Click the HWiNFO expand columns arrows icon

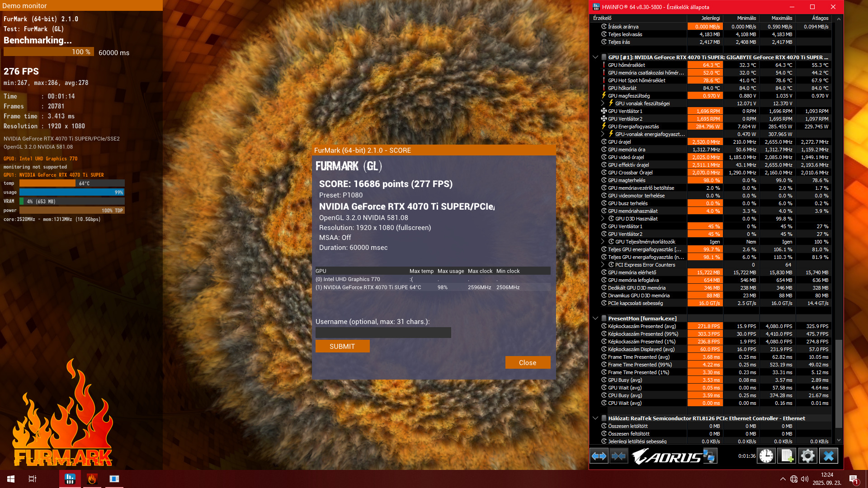599,456
